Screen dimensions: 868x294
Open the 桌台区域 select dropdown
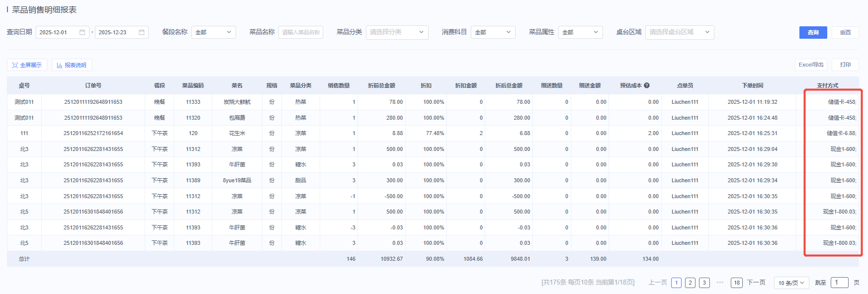(680, 32)
